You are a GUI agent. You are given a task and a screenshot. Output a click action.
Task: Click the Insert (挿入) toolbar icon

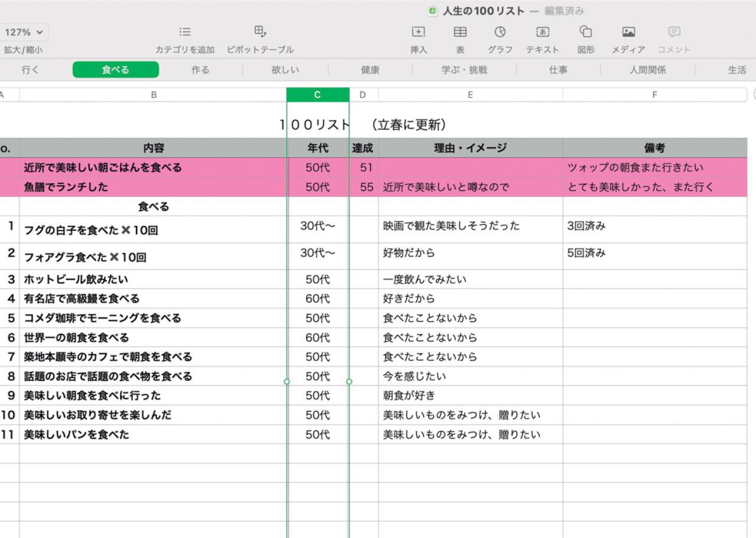[418, 32]
